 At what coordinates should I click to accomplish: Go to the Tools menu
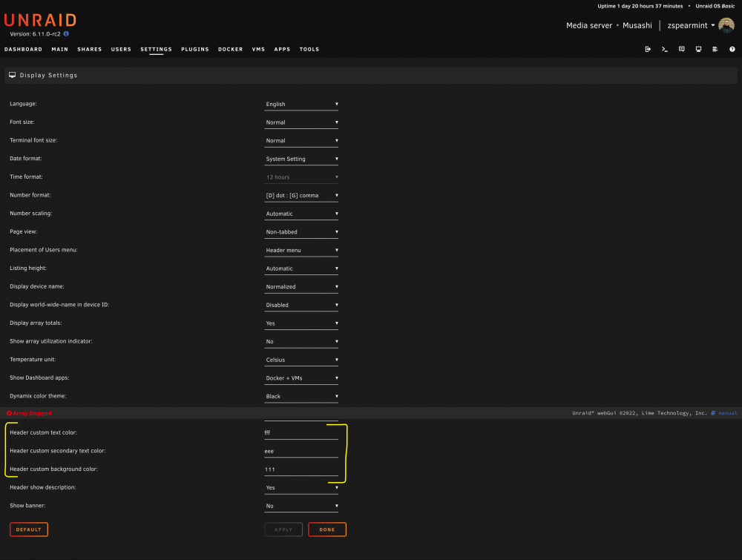point(309,49)
